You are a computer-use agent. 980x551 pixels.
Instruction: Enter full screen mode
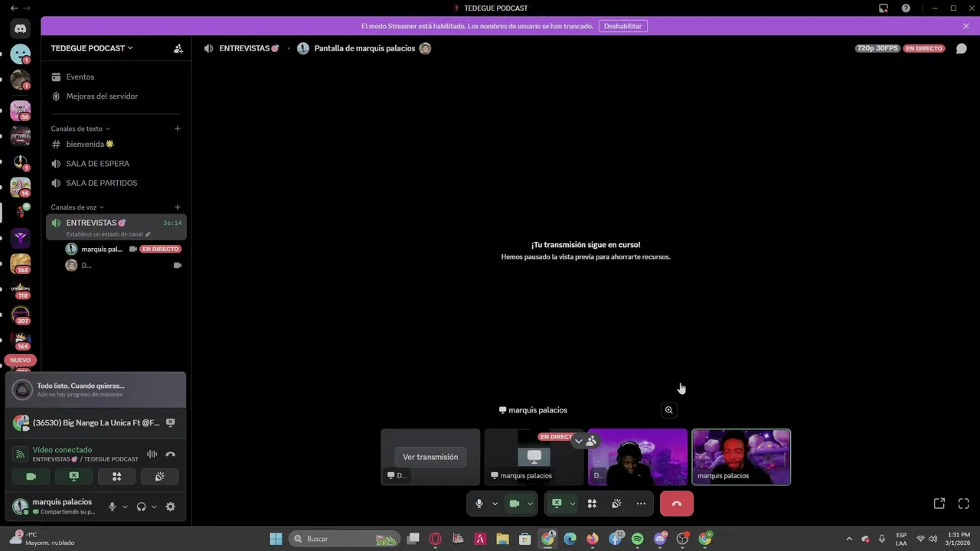(x=964, y=504)
